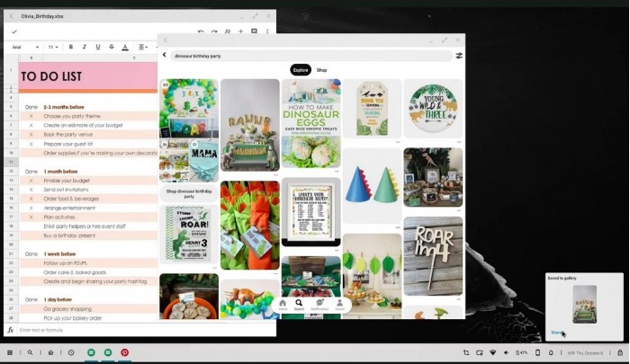Go back arrow in Pinterest window title bar
Viewport: 630px width, 364px height.
pos(165,40)
